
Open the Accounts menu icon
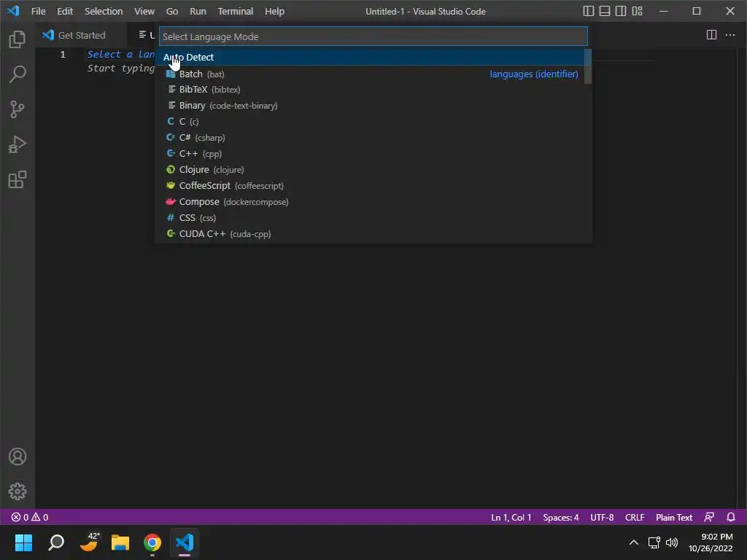pos(18,456)
